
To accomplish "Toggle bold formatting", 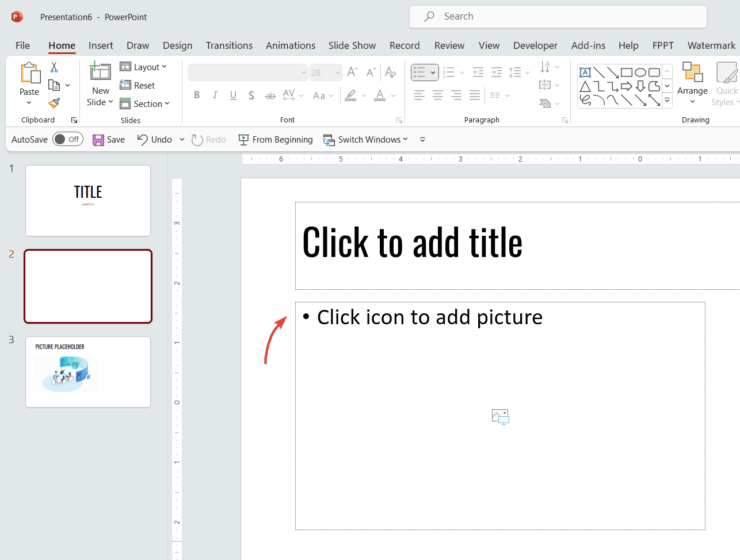I will [197, 95].
